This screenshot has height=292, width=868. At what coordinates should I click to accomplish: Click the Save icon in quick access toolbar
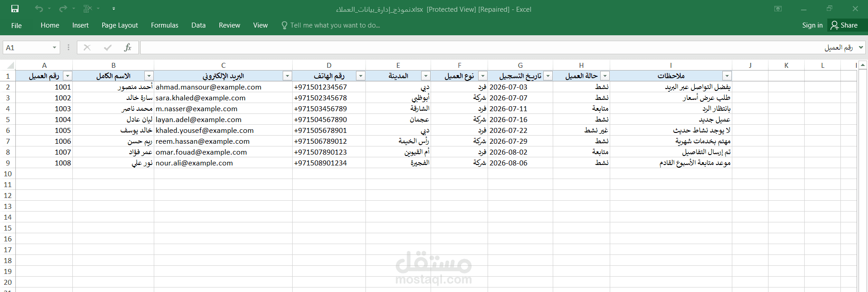(15, 9)
